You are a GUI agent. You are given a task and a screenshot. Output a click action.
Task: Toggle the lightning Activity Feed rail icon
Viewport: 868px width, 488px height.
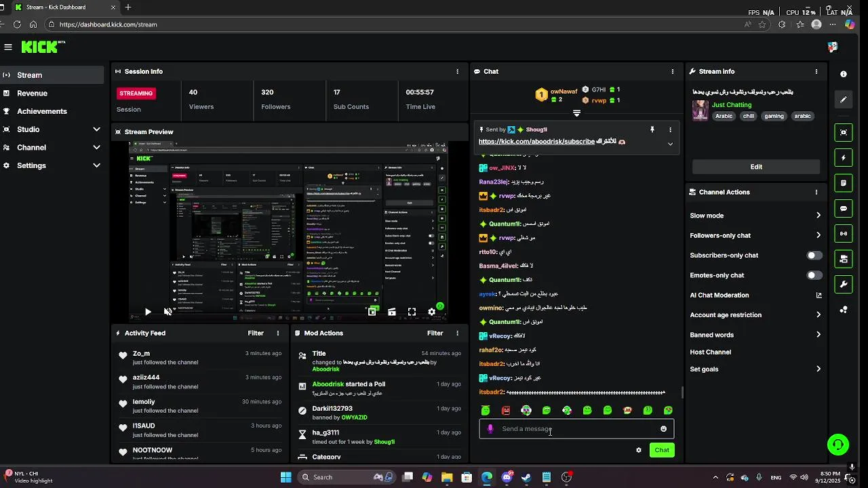(x=844, y=158)
